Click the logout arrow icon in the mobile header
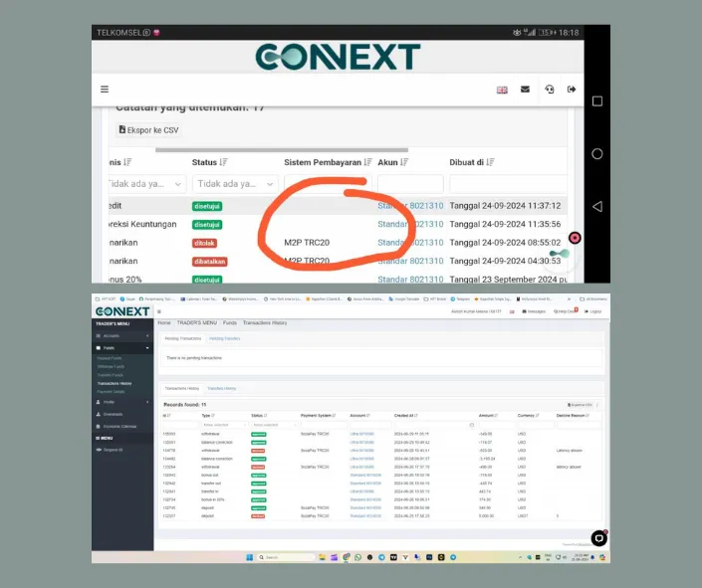Viewport: 702px width, 588px height. 572,90
